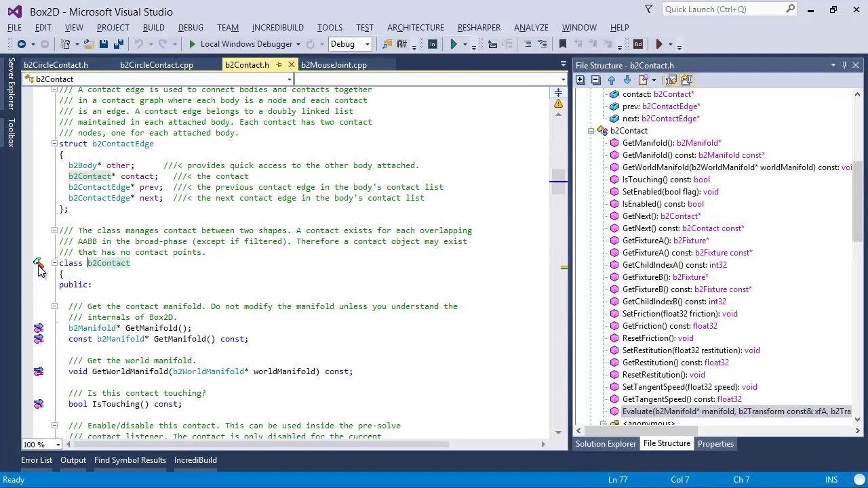Collapse the struct b2ContactEdge code block
Image resolution: width=868 pixels, height=488 pixels.
pyautogui.click(x=54, y=144)
